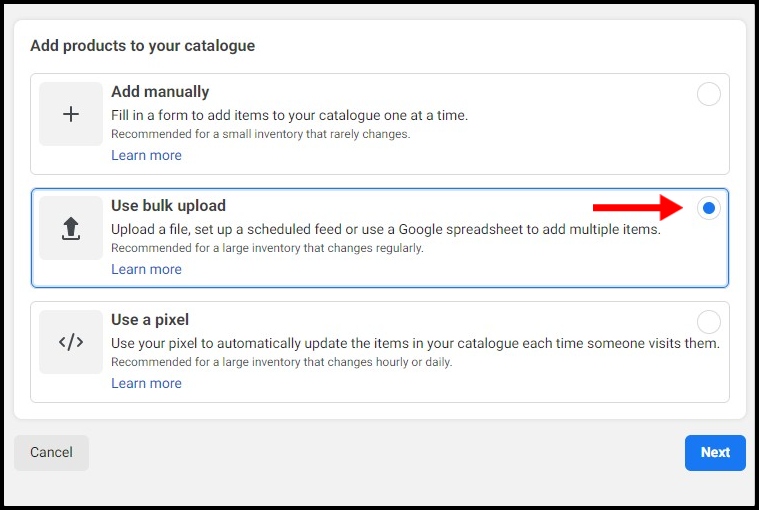Open Learn more link under Add manually
Image resolution: width=759 pixels, height=510 pixels.
tap(146, 155)
